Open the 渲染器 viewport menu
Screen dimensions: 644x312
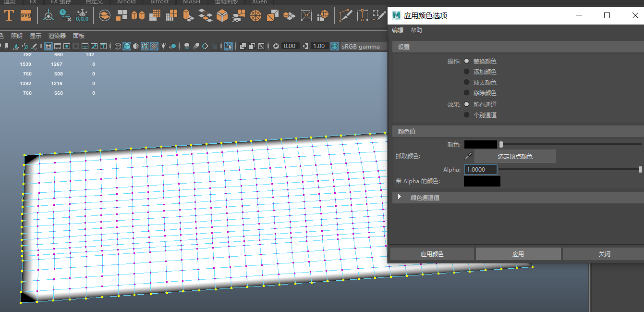(x=57, y=36)
